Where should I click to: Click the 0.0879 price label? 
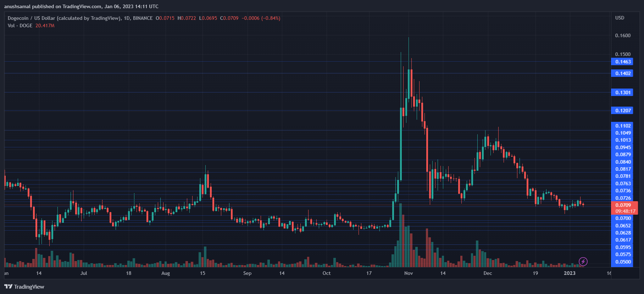click(622, 154)
